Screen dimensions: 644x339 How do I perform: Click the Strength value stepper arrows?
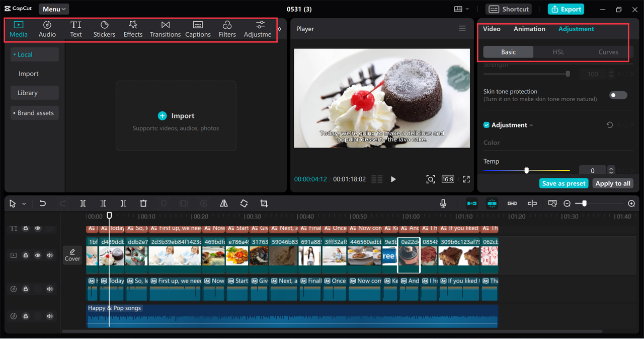coord(611,74)
